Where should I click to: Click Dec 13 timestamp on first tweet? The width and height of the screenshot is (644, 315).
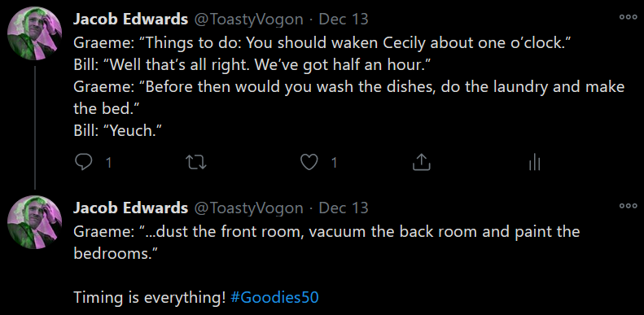coord(344,19)
